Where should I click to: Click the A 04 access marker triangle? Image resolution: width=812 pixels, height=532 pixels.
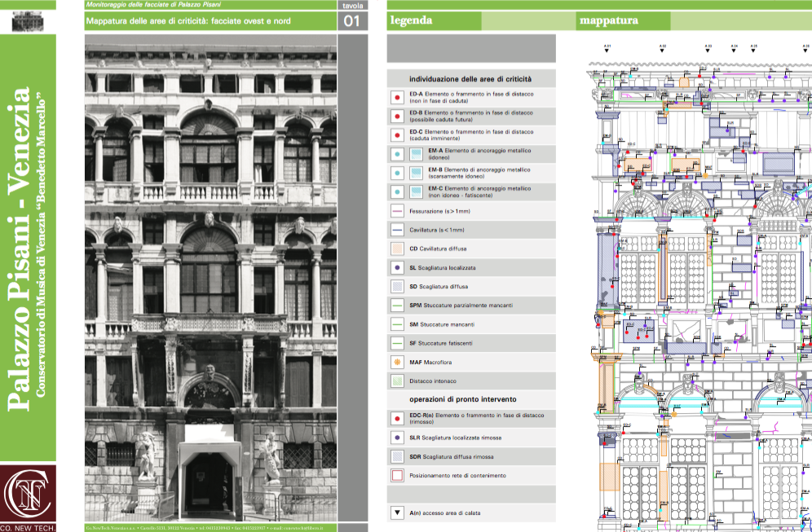click(734, 51)
